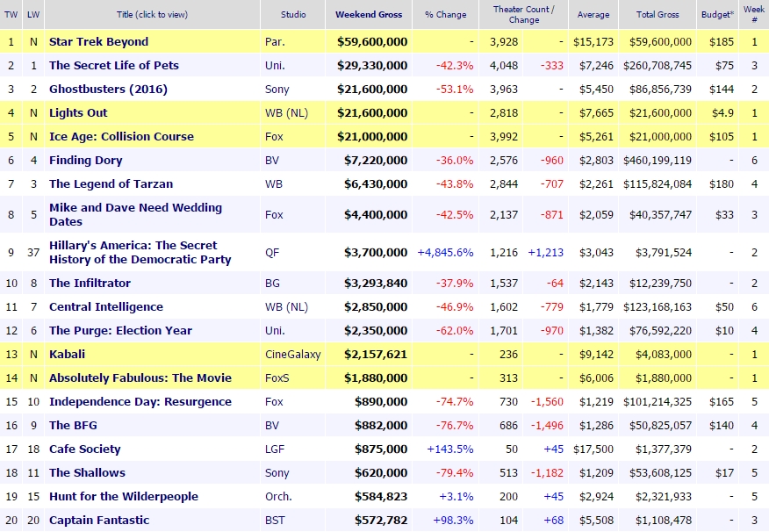This screenshot has width=769, height=532.
Task: Select $6,430,000 Legend of Tarzan gross
Action: (x=376, y=183)
